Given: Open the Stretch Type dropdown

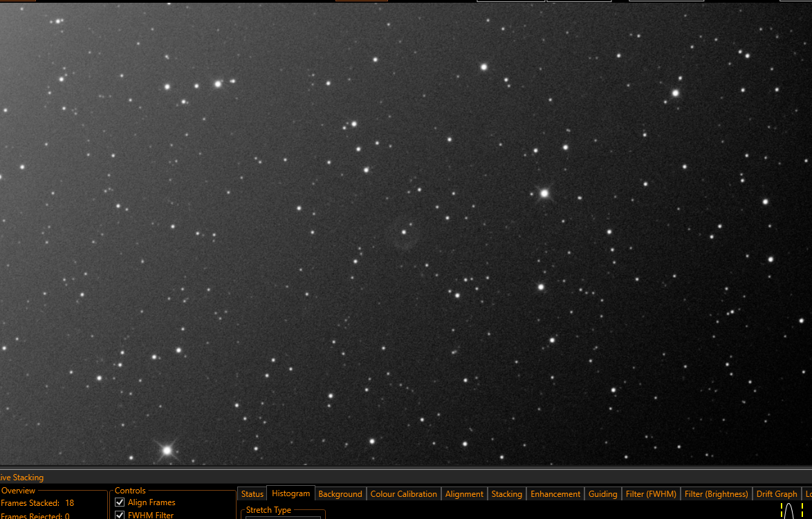Looking at the screenshot, I should [283, 517].
